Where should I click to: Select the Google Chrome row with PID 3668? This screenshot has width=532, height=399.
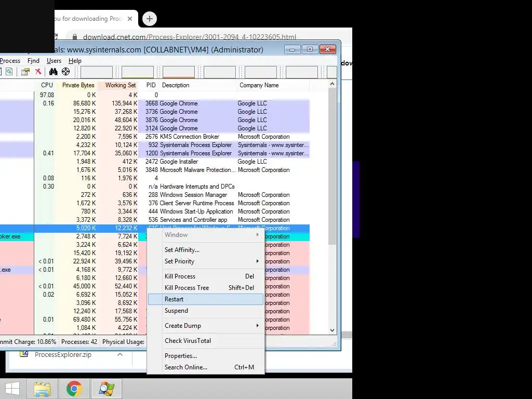[x=155, y=103]
